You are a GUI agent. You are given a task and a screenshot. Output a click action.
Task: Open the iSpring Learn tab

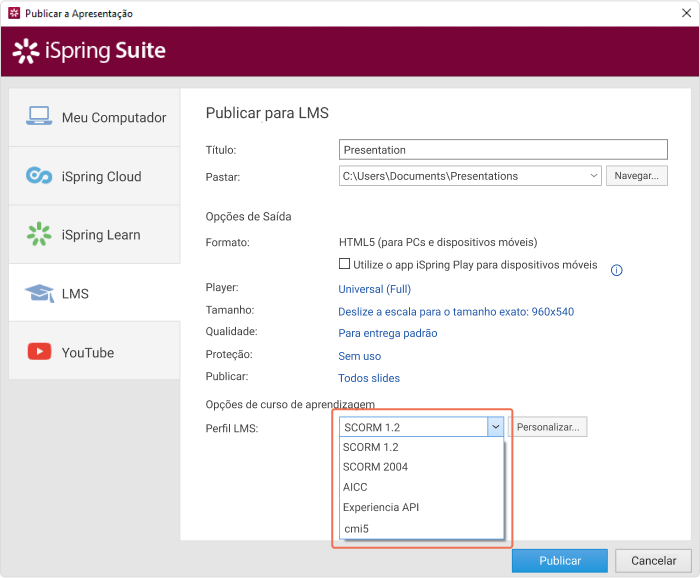pos(95,234)
